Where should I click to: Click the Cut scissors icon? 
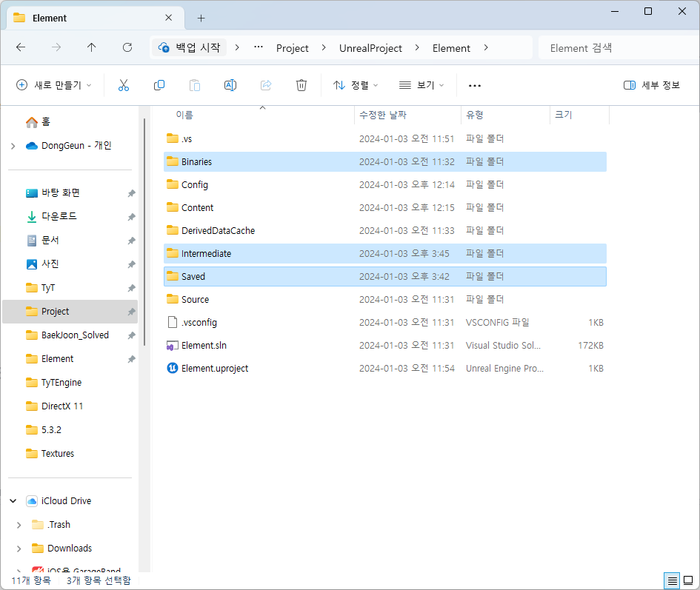pos(124,85)
